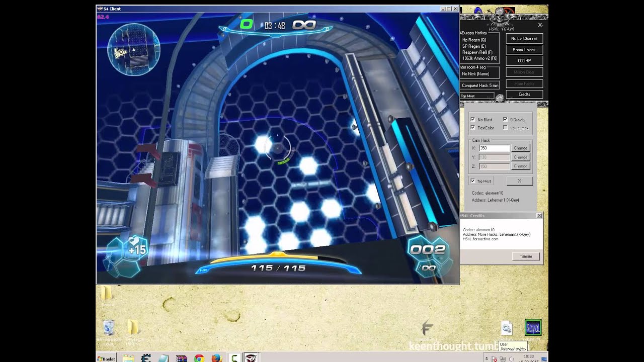
Task: Click the circular minimap in the game
Action: tap(133, 49)
